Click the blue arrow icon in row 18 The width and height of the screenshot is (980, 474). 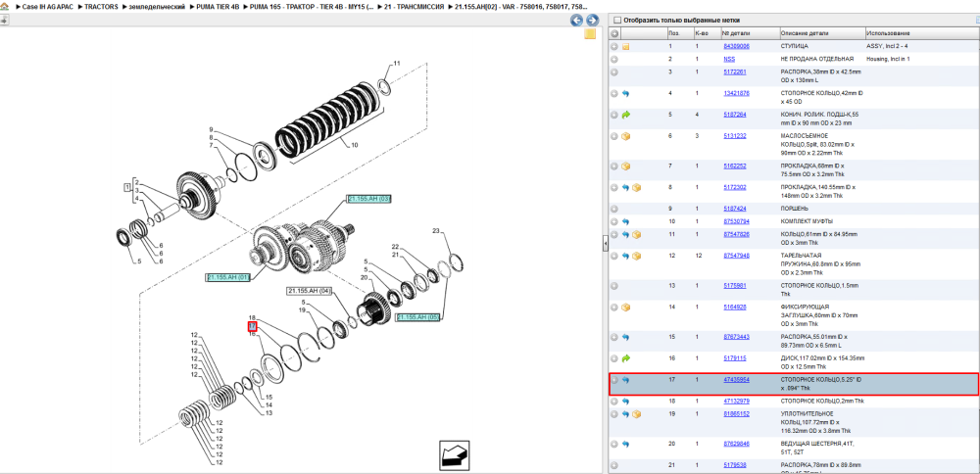pos(625,401)
